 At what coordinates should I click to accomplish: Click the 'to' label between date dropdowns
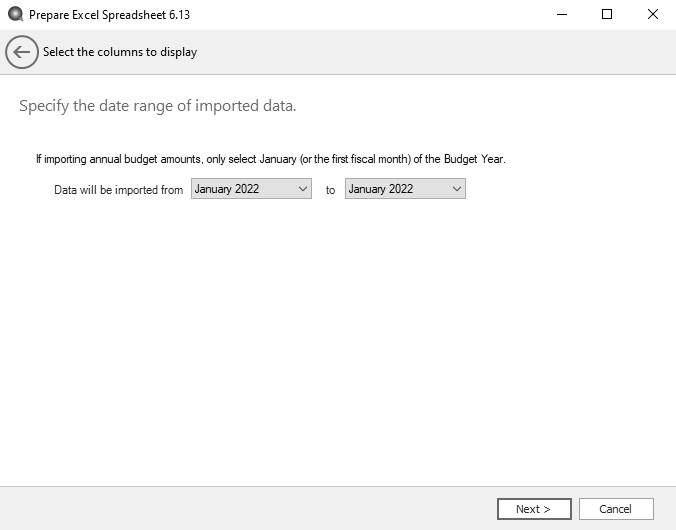tap(330, 190)
